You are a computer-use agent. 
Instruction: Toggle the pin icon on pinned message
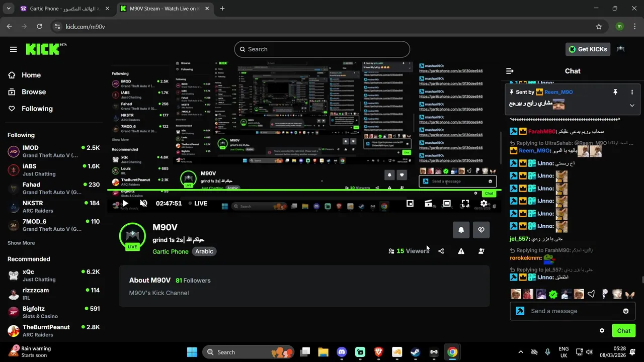pyautogui.click(x=615, y=92)
